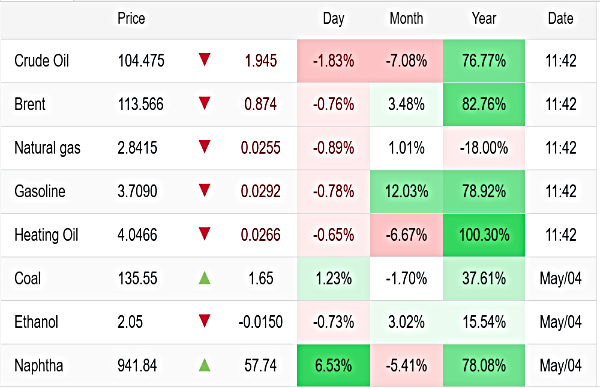
Task: Open the Coal commodity link
Action: click(x=28, y=278)
